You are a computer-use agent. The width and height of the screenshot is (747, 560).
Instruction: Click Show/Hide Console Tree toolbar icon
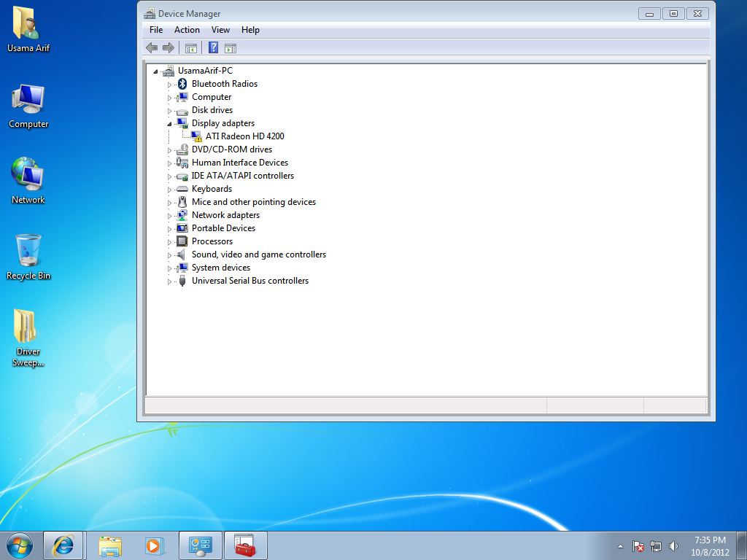pos(190,48)
